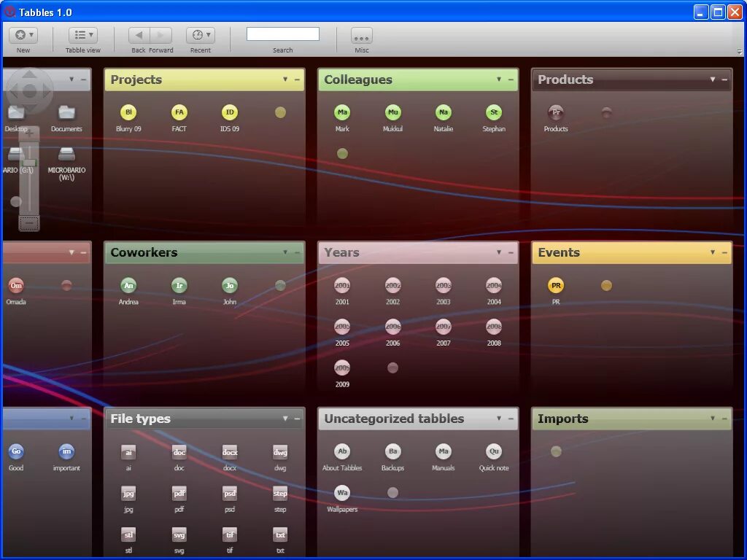Open the Misc options button
Image resolution: width=747 pixels, height=560 pixels.
tap(362, 35)
